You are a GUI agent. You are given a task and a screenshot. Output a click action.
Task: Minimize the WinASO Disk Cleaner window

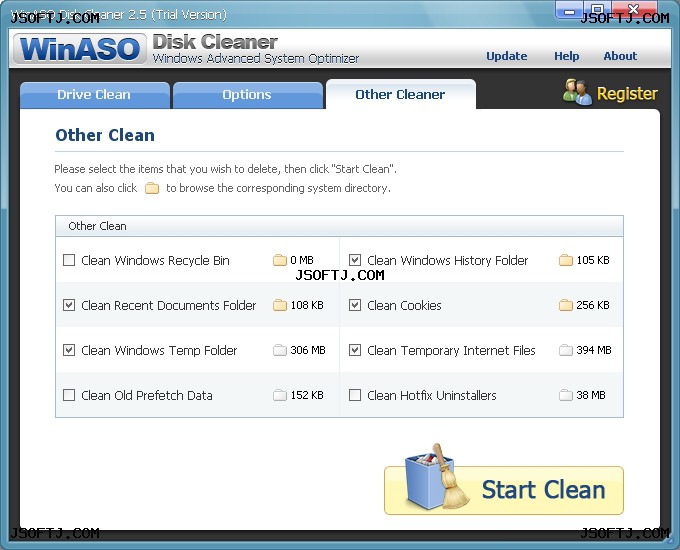tap(569, 10)
